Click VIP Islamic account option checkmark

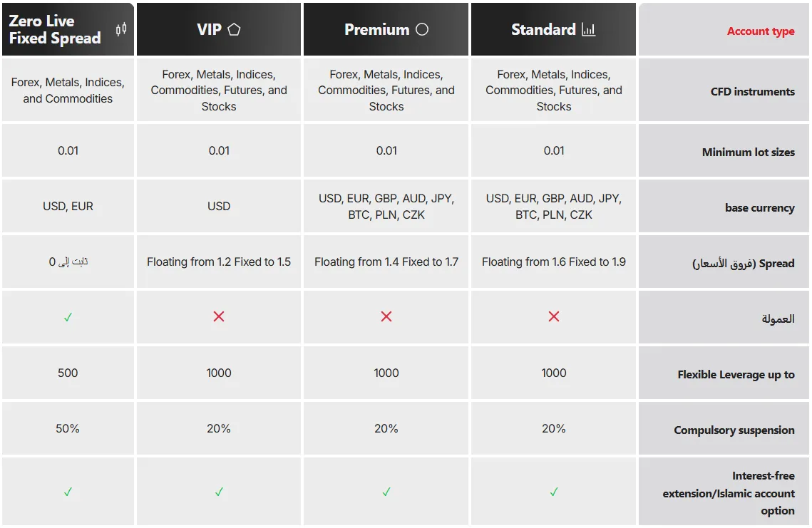pyautogui.click(x=219, y=492)
